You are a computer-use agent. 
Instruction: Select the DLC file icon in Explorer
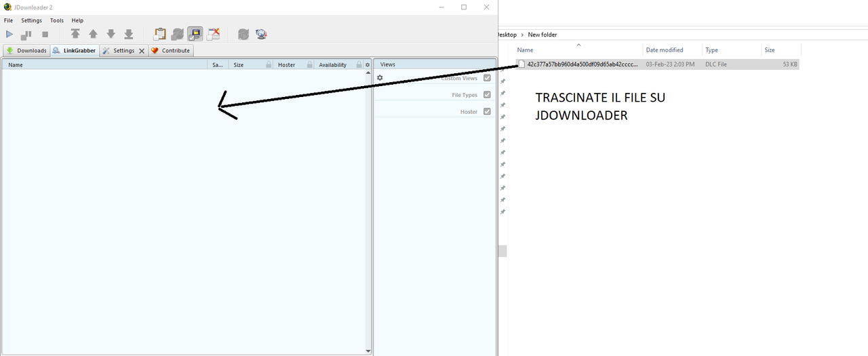(521, 64)
